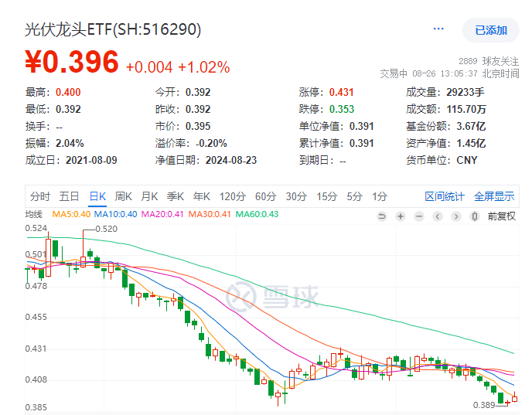The width and height of the screenshot is (532, 415).
Task: Switch to the 分时 chart tab
Action: pyautogui.click(x=40, y=196)
